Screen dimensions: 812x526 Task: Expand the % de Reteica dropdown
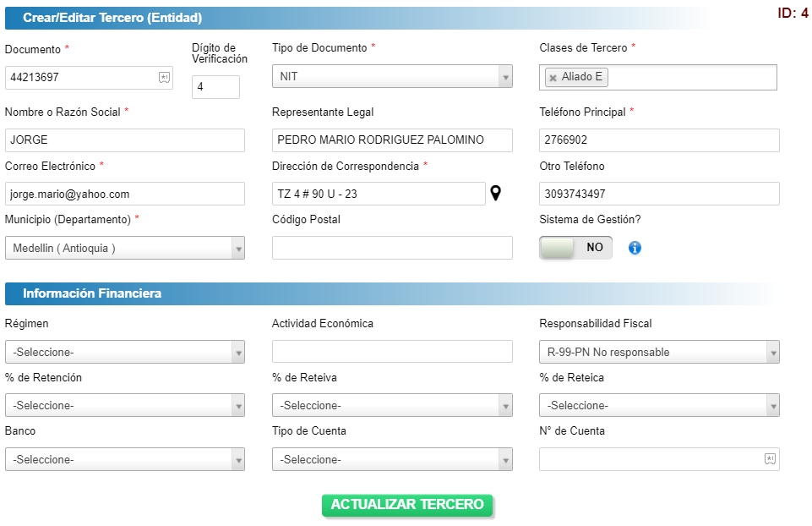point(659,405)
